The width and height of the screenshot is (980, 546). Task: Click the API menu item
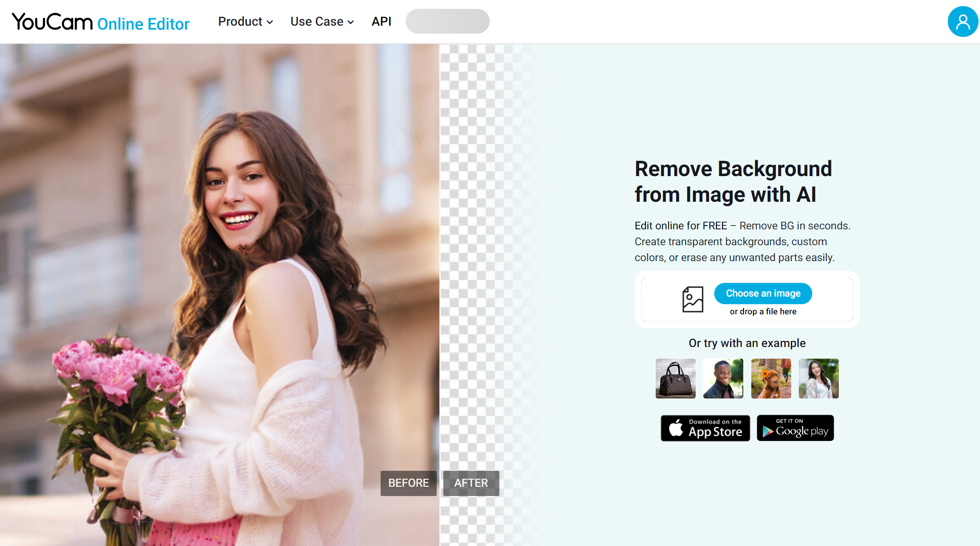click(x=381, y=21)
